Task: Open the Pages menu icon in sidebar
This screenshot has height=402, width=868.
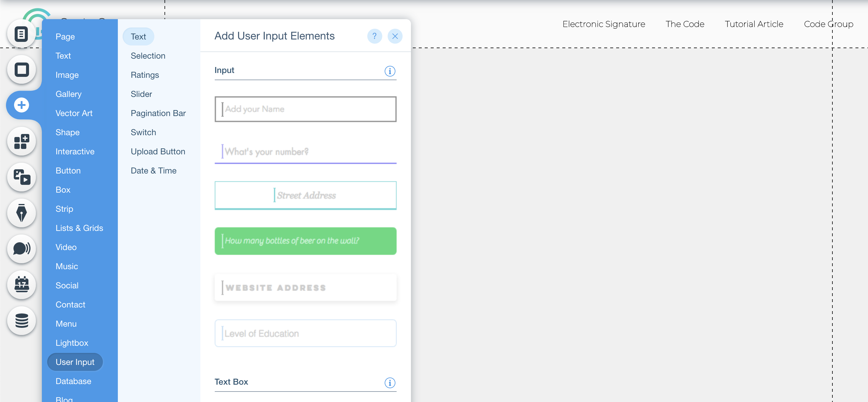Action: 21,34
